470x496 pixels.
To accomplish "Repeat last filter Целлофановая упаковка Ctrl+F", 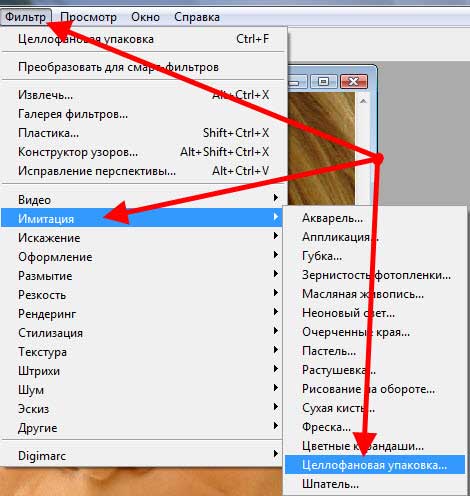I will (143, 39).
